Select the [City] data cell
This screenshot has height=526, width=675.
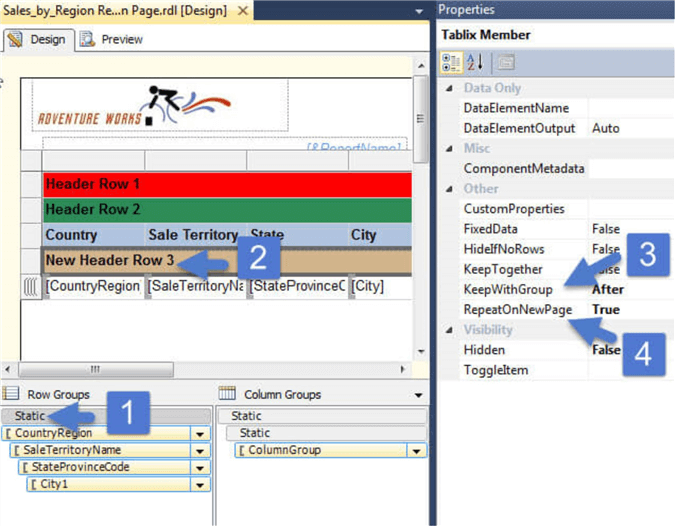pos(381,287)
